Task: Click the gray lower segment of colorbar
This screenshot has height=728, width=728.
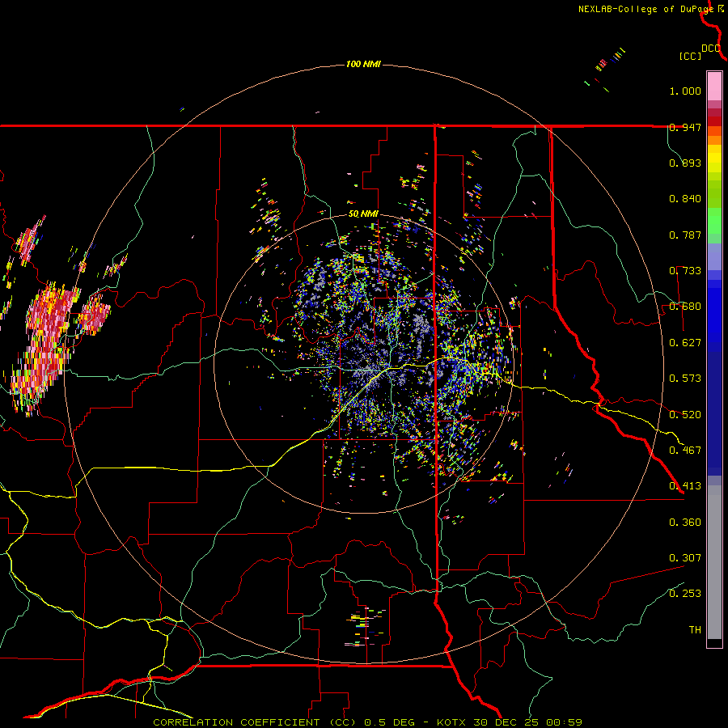Action: pos(714,562)
